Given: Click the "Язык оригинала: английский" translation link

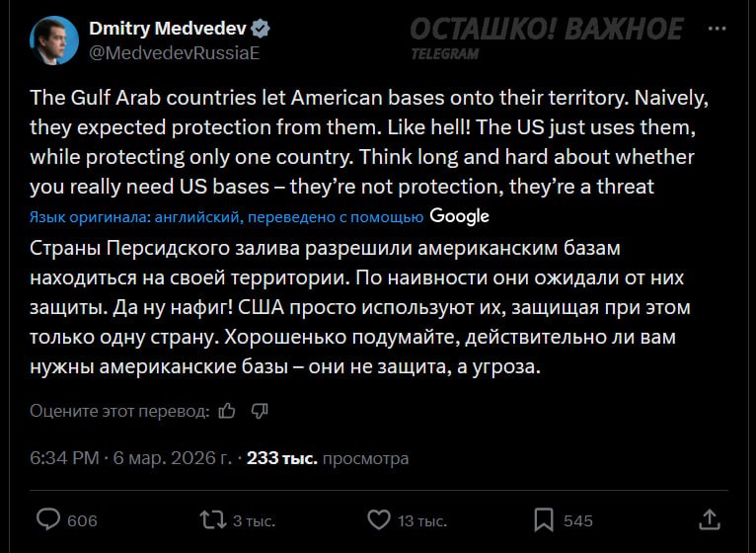Looking at the screenshot, I should click(227, 216).
